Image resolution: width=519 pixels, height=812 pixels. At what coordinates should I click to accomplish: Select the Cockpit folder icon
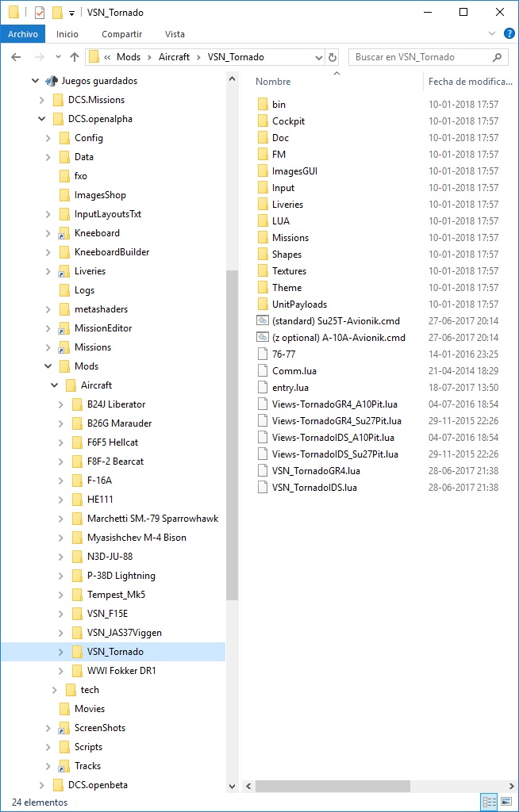[x=263, y=121]
